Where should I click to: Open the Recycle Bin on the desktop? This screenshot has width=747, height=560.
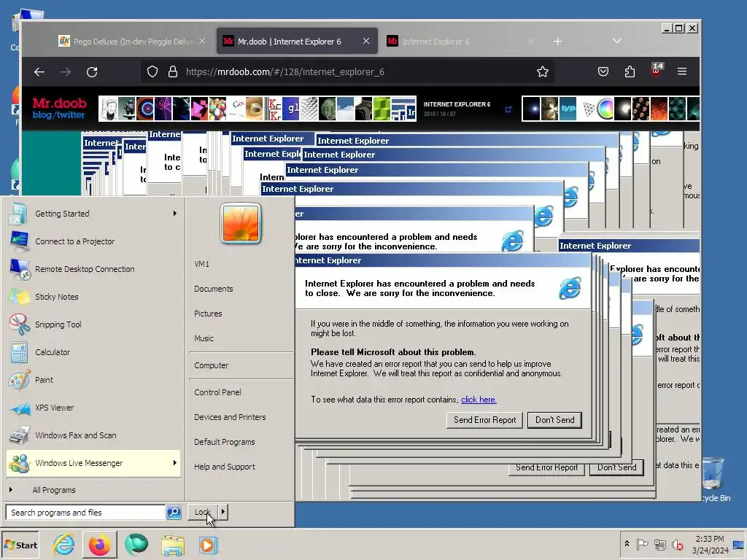point(713,478)
